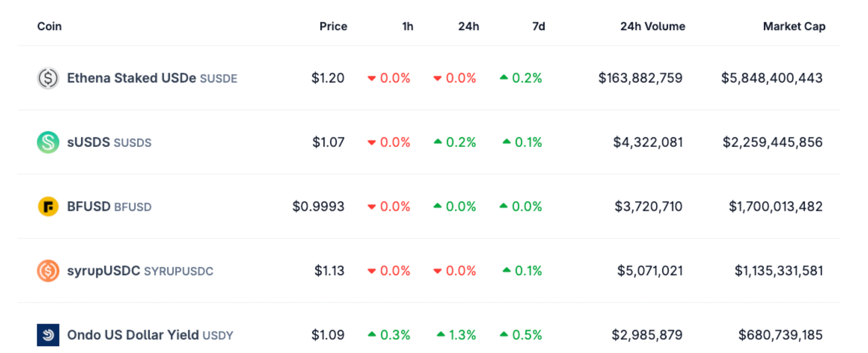
Task: Sort by the 1h change header
Action: click(407, 26)
